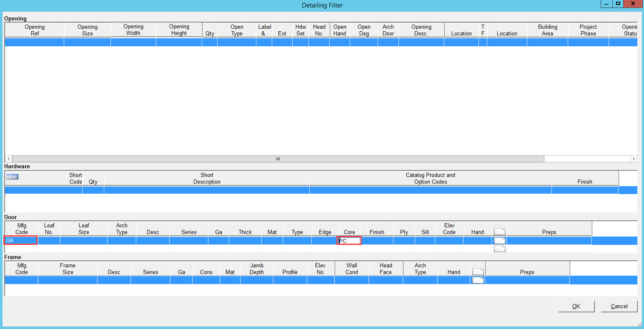Click the Frame header preps page icon

(x=478, y=272)
